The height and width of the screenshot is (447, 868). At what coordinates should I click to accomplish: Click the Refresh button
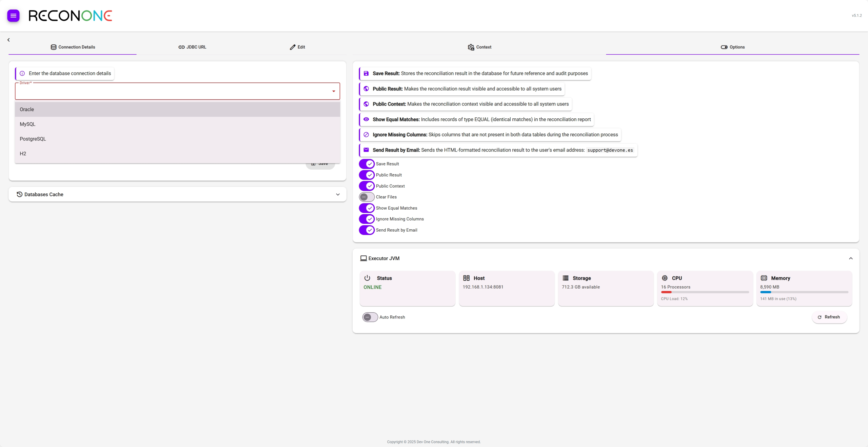pos(829,317)
